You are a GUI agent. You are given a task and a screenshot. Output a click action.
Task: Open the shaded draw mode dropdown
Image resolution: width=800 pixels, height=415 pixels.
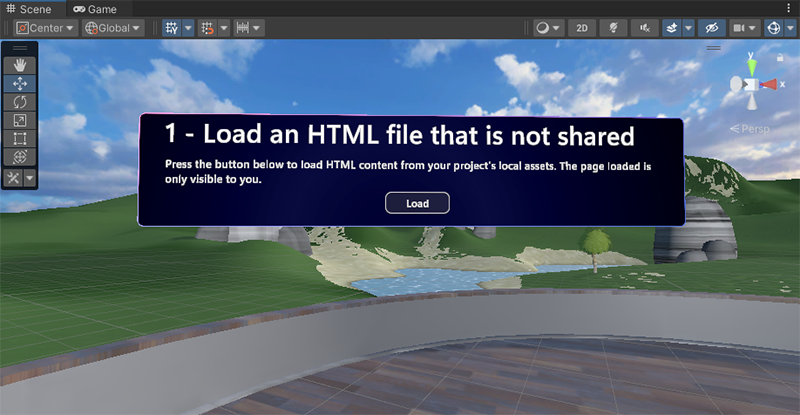pyautogui.click(x=548, y=28)
